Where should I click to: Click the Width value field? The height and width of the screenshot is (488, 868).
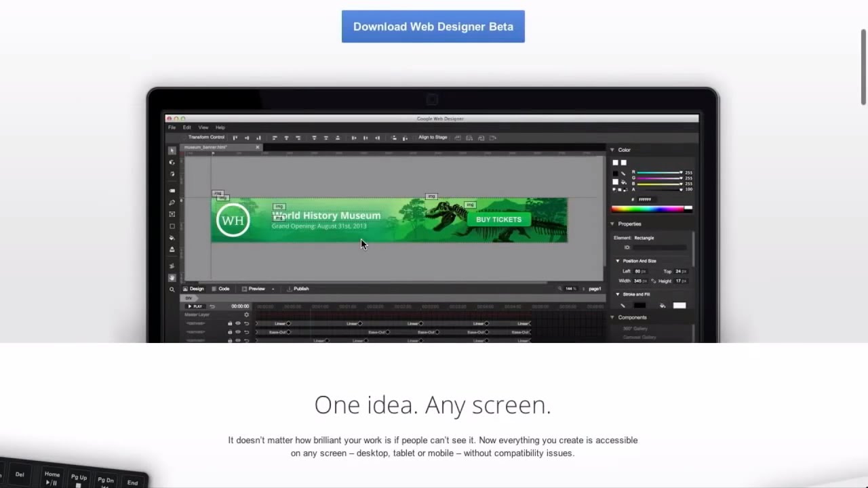coord(640,281)
